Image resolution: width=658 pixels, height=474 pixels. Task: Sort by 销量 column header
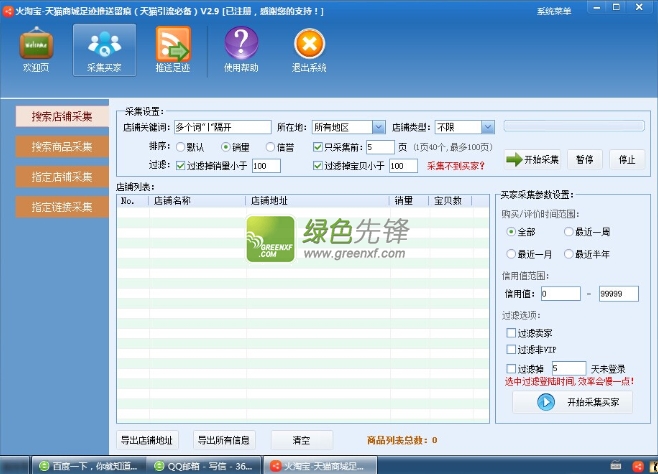point(409,201)
